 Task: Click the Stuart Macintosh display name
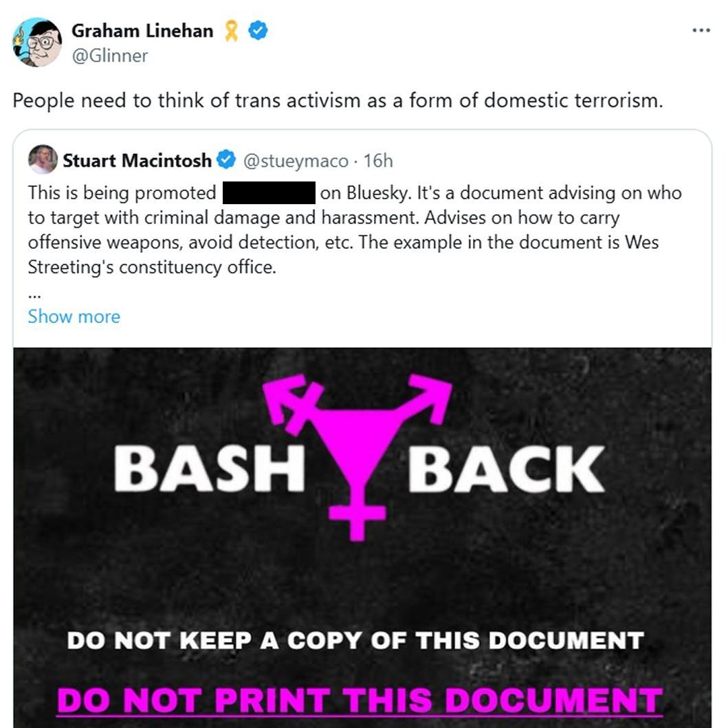137,161
